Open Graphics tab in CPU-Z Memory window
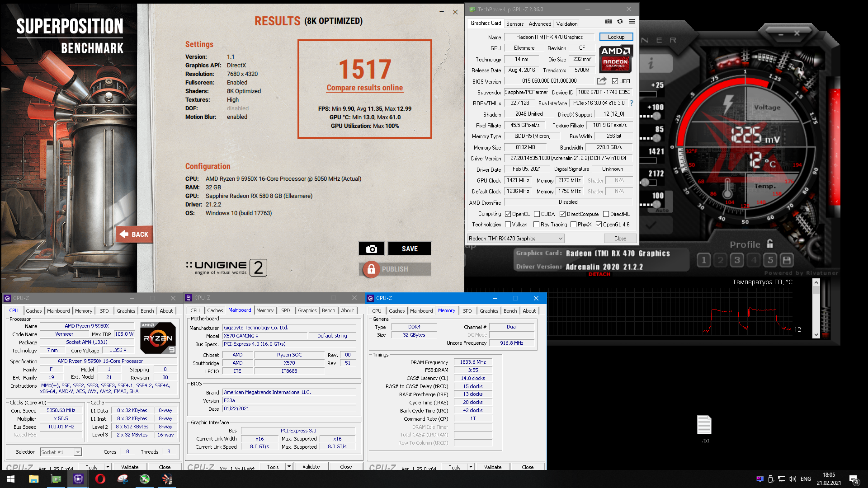The image size is (868, 488). click(x=489, y=311)
